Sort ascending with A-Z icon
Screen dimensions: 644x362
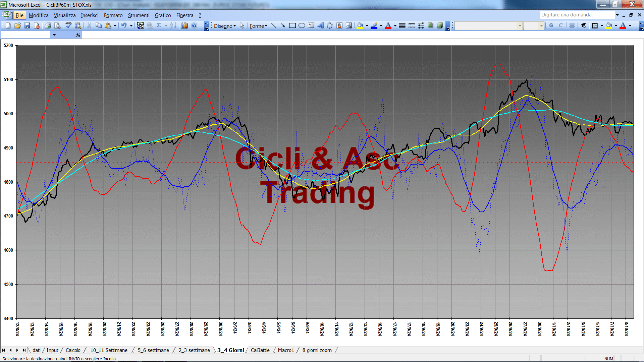pyautogui.click(x=173, y=25)
